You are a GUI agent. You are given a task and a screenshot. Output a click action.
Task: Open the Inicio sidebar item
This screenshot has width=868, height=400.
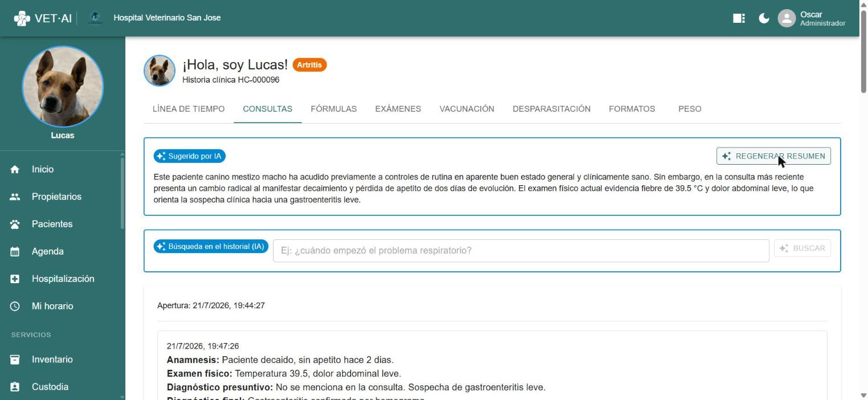[x=62, y=169]
